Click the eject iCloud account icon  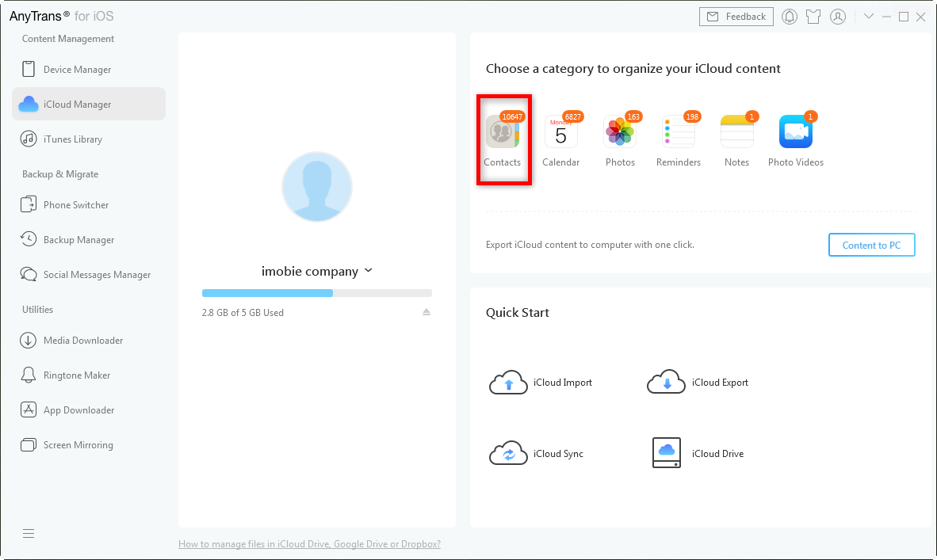(x=426, y=312)
